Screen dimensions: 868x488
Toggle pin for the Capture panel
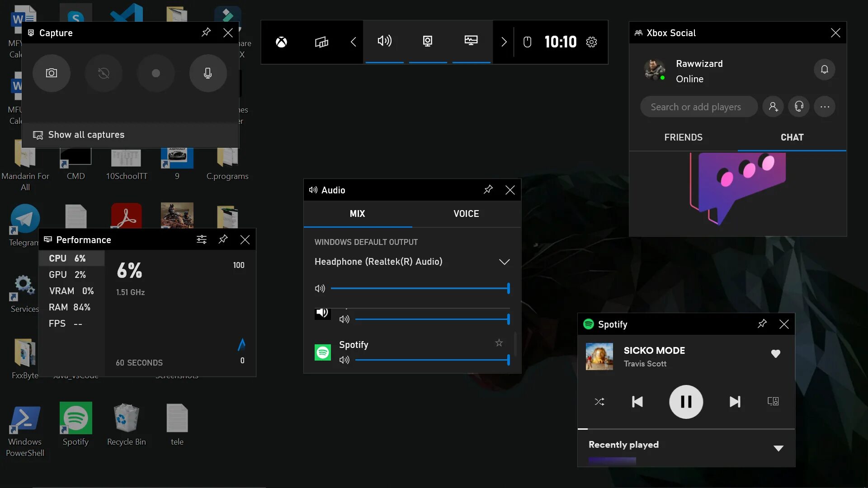206,32
